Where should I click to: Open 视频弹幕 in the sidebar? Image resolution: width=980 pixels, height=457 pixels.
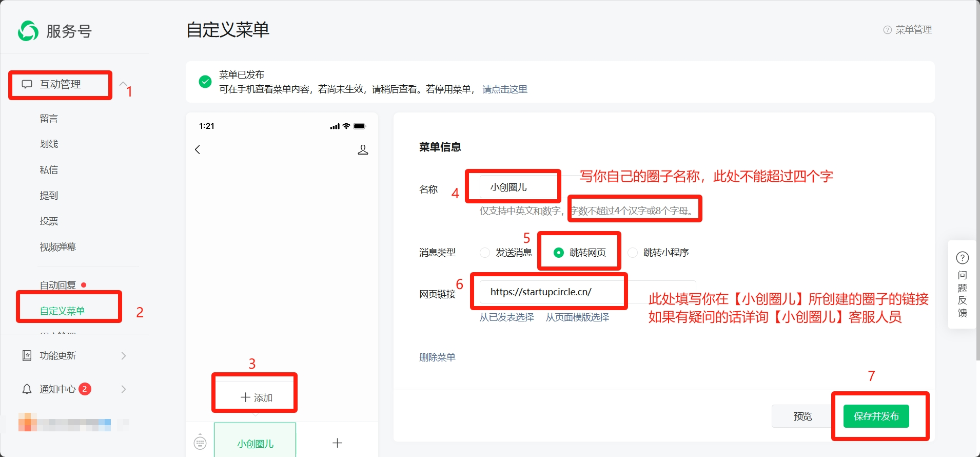coord(57,247)
